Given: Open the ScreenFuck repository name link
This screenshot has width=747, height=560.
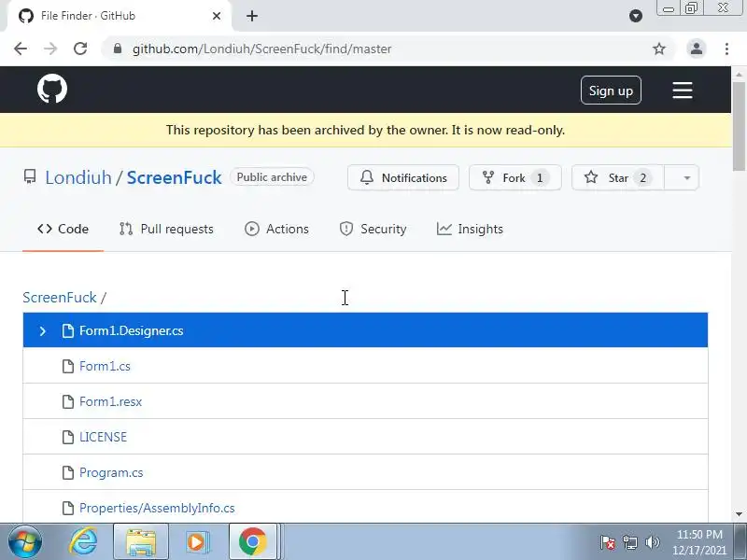Looking at the screenshot, I should coord(174,177).
